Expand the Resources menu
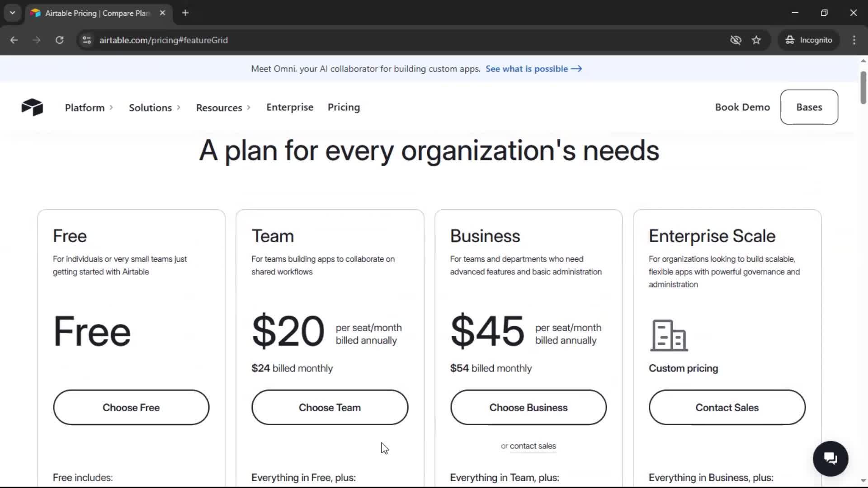 point(223,108)
